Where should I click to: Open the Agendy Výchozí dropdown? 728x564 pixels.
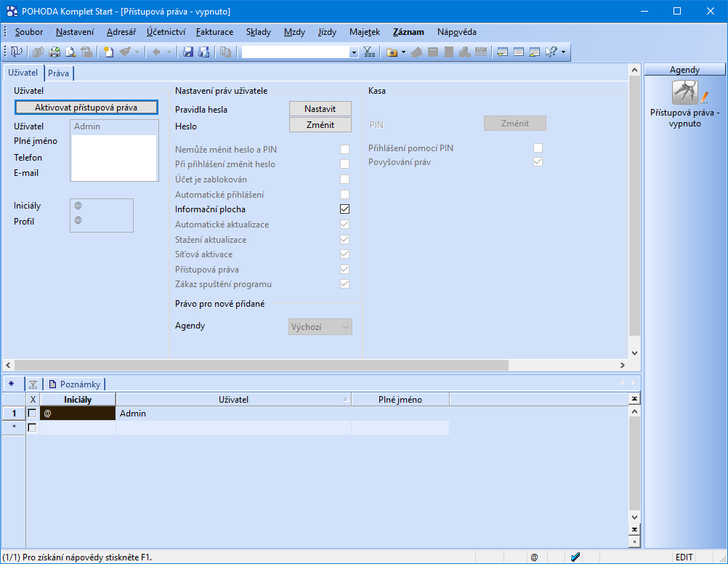click(x=320, y=326)
